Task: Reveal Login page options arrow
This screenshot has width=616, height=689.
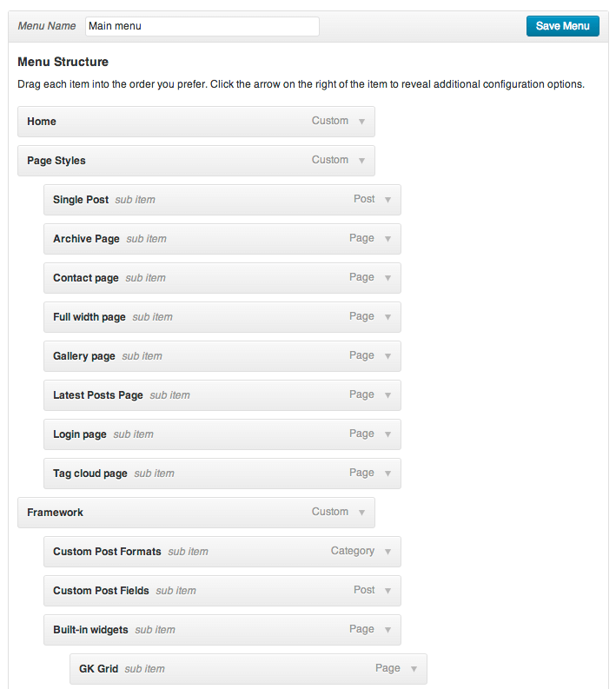Action: (388, 434)
